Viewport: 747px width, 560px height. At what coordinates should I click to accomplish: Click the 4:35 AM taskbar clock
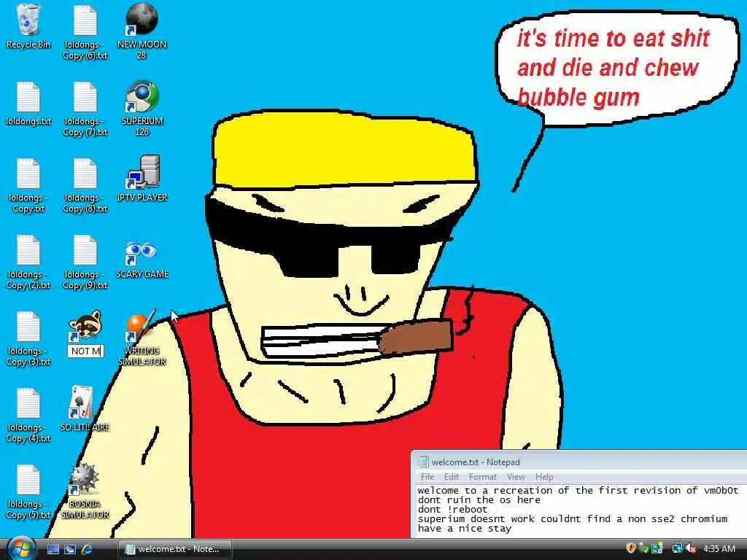pos(719,548)
